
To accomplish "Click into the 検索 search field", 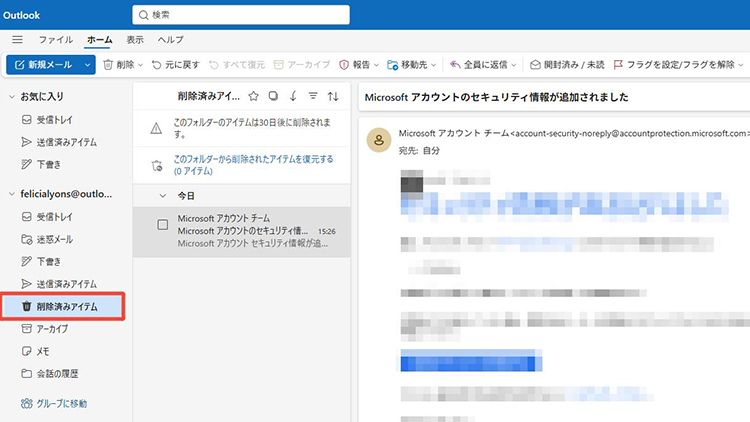I will [241, 15].
